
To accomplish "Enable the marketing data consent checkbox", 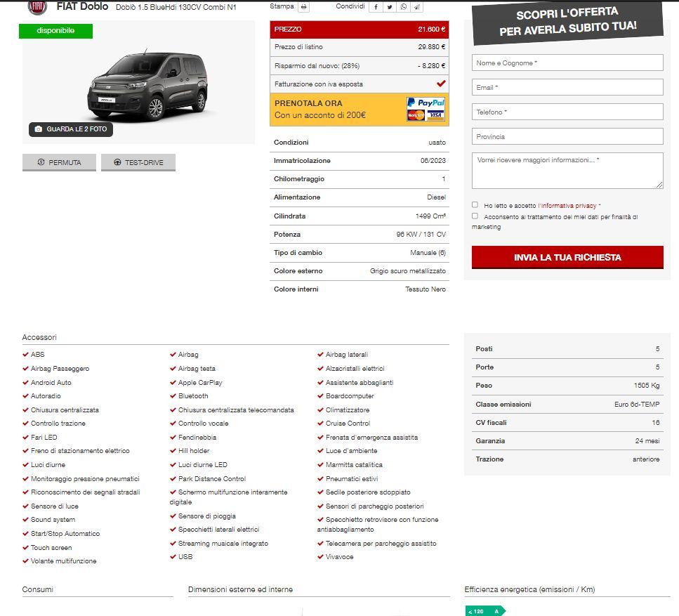I will point(475,216).
